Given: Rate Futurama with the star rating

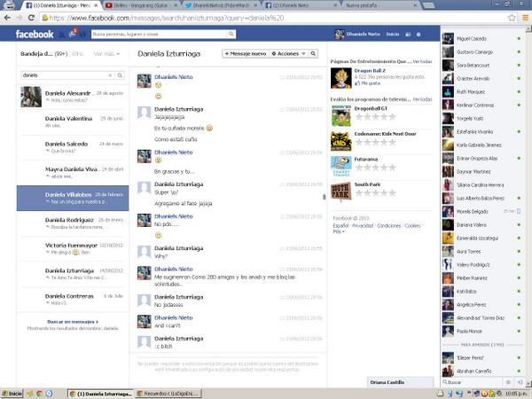Looking at the screenshot, I should click(x=375, y=168).
